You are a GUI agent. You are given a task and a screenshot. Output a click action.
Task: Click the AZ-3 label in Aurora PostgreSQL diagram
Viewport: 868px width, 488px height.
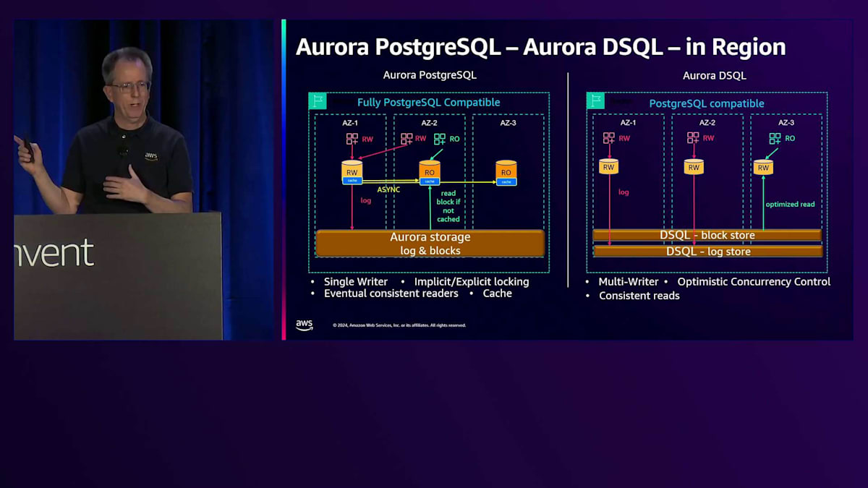pos(509,124)
